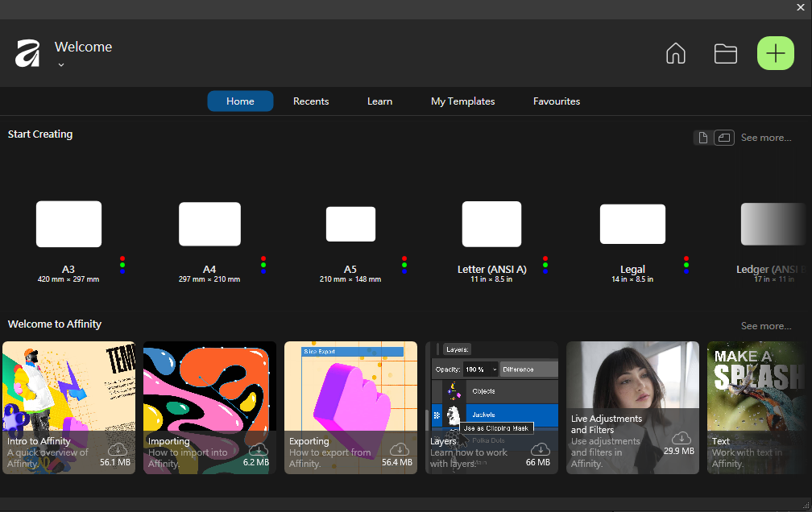The image size is (812, 512).
Task: Click the download cloud on Importing card
Action: [258, 449]
